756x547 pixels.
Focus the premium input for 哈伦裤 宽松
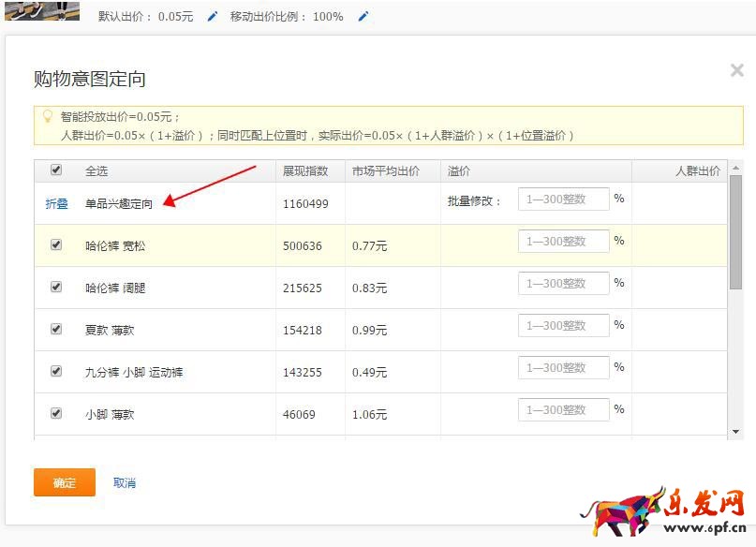pos(563,242)
